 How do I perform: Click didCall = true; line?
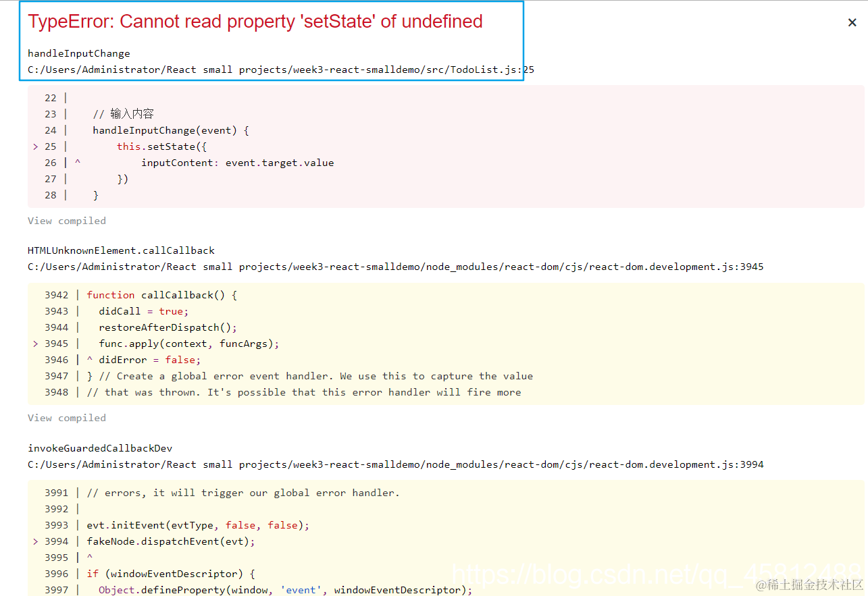pyautogui.click(x=144, y=311)
